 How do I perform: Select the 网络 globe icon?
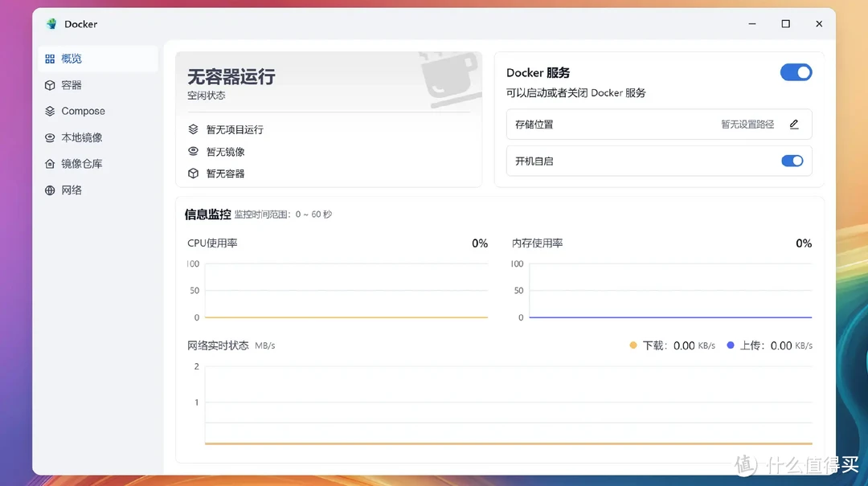[x=50, y=190]
